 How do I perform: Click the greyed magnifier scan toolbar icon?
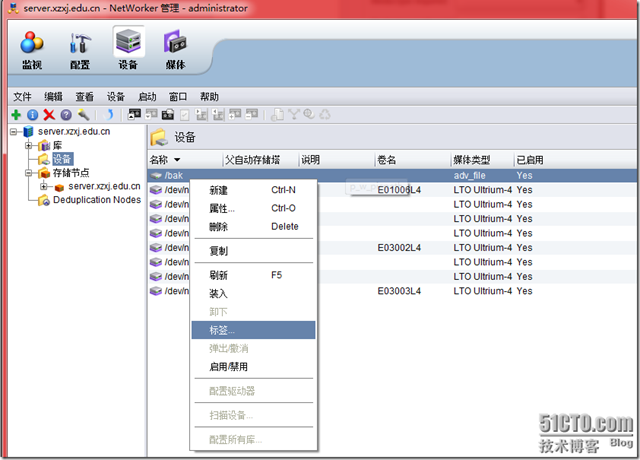(309, 114)
